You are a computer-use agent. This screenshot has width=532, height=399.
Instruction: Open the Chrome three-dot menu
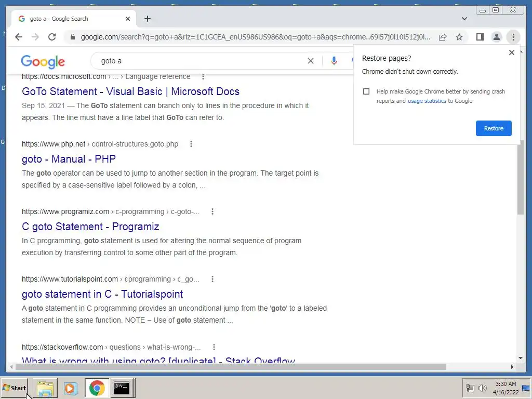coord(513,37)
